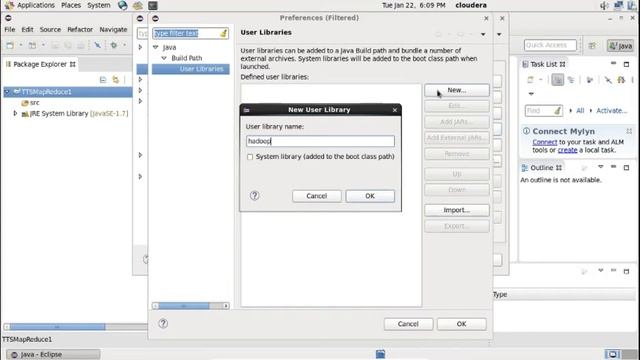This screenshot has width=640, height=360.
Task: Click the create link for a local task
Action: click(567, 150)
